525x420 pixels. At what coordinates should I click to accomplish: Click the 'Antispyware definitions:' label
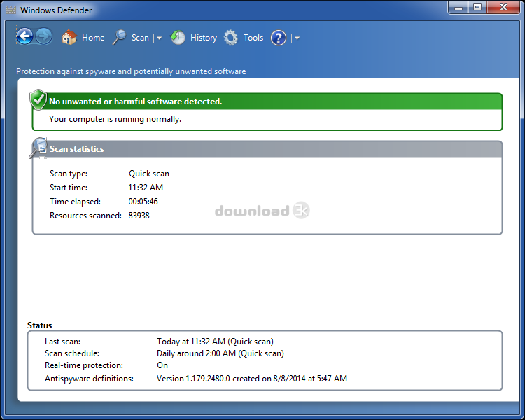[89, 379]
